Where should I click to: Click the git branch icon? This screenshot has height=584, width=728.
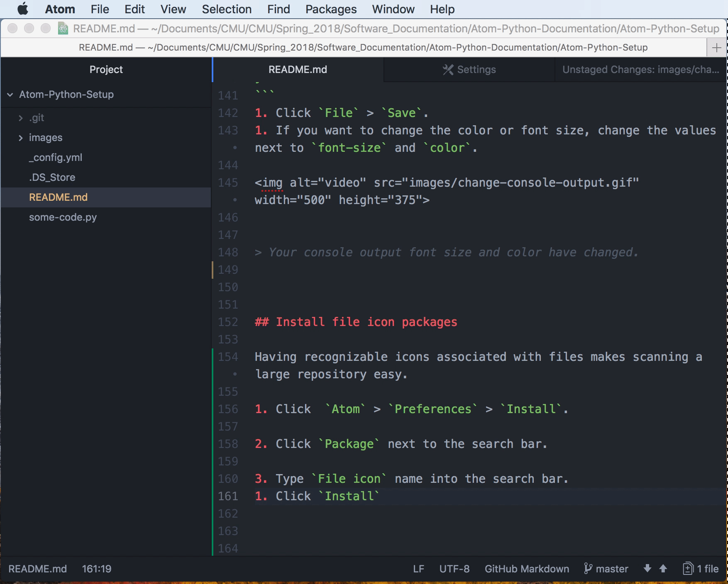point(588,569)
